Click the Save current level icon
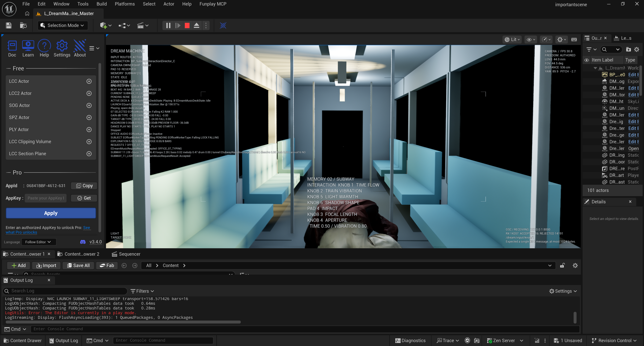644x346 pixels. pyautogui.click(x=9, y=25)
